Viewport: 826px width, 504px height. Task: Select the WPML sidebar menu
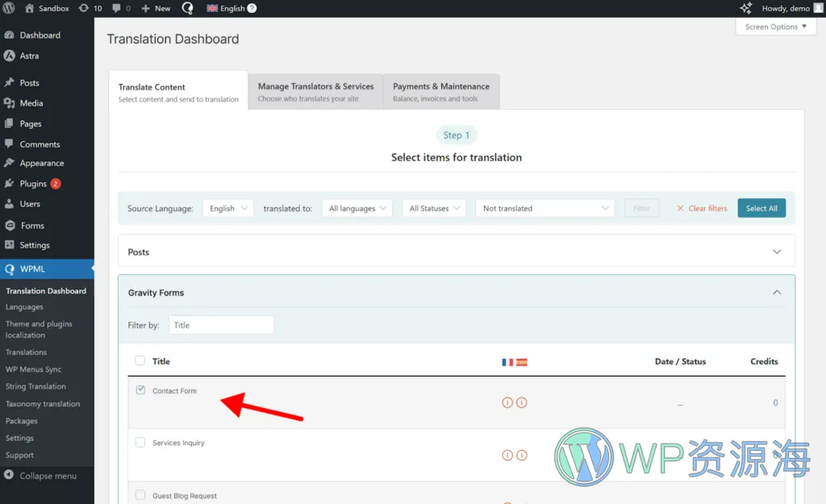coord(47,269)
